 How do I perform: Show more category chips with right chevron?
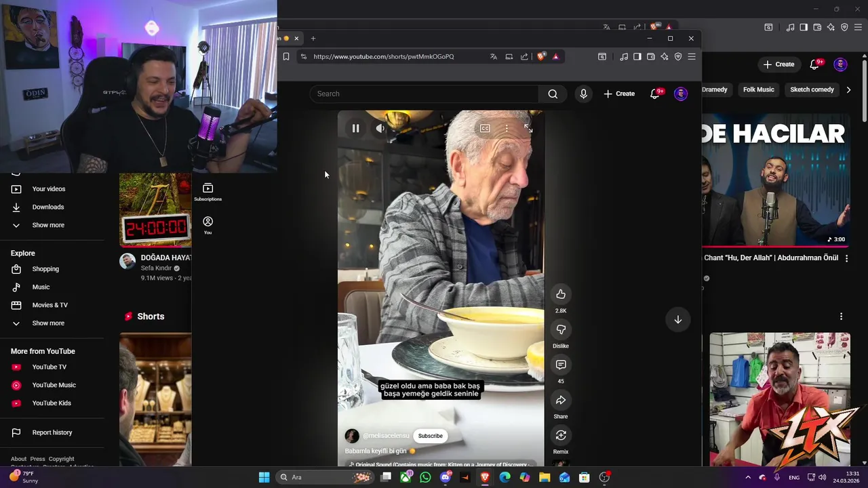tap(848, 89)
